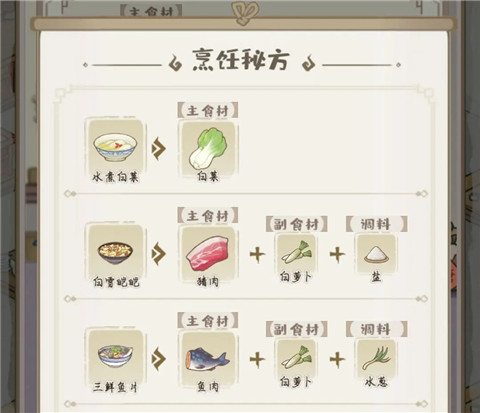Click the scroll knot ornament at top
Viewport: 480px width, 413px height.
pyautogui.click(x=243, y=12)
